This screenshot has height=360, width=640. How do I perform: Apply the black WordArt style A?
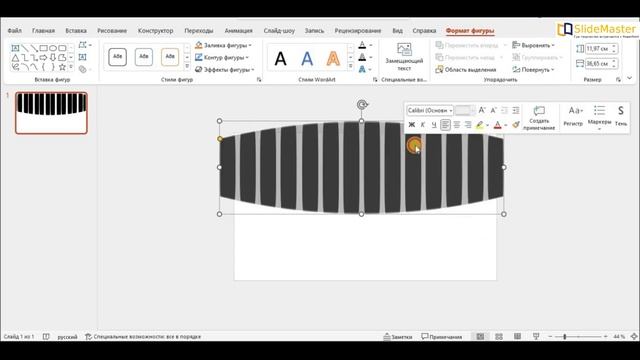click(280, 59)
